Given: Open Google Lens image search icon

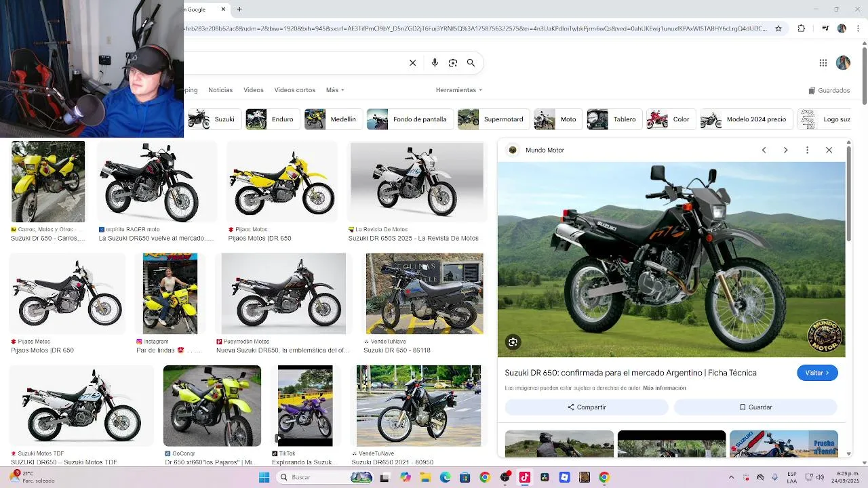Looking at the screenshot, I should [x=453, y=63].
